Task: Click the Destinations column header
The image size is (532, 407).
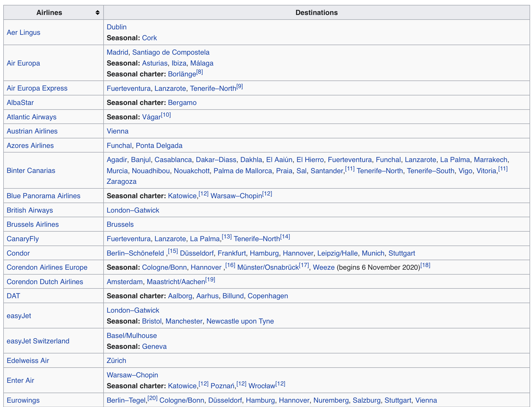Action: point(316,13)
